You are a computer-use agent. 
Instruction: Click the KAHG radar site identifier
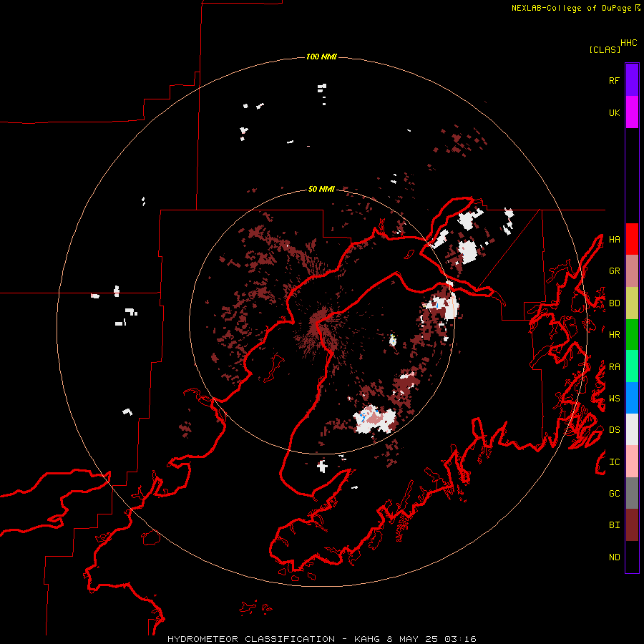click(368, 639)
